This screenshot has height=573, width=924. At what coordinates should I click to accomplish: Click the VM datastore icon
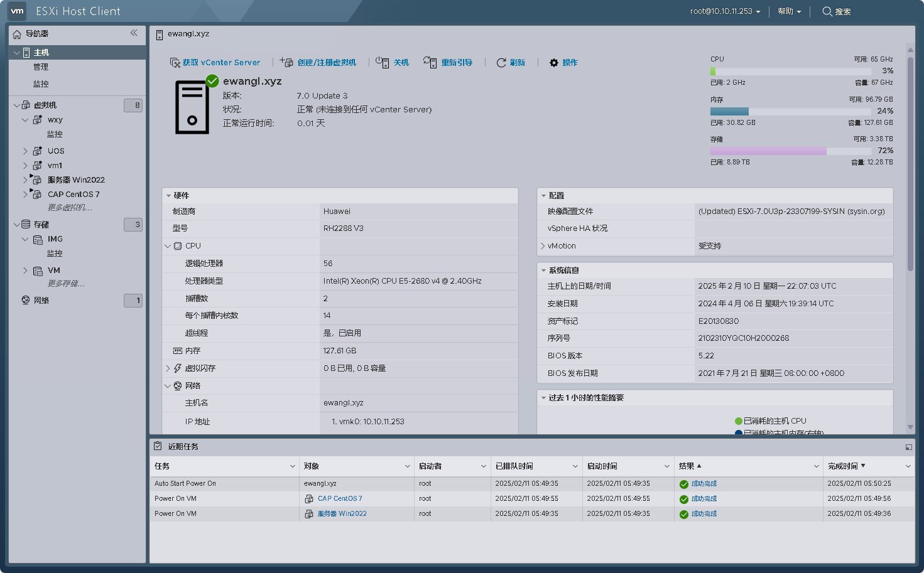38,270
